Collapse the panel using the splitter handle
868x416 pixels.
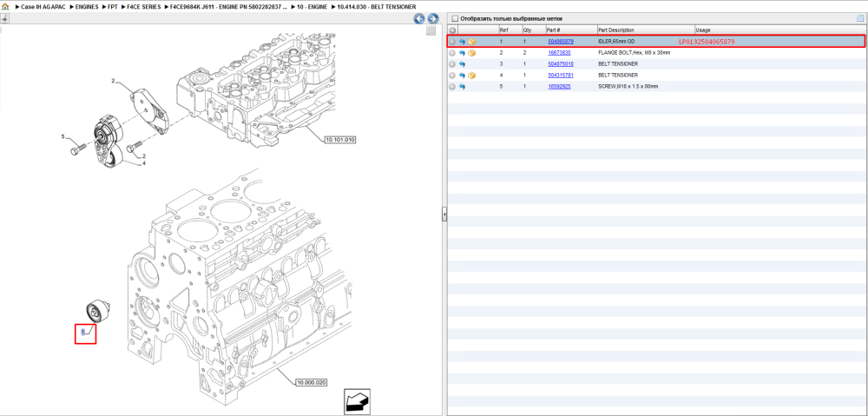click(x=444, y=214)
